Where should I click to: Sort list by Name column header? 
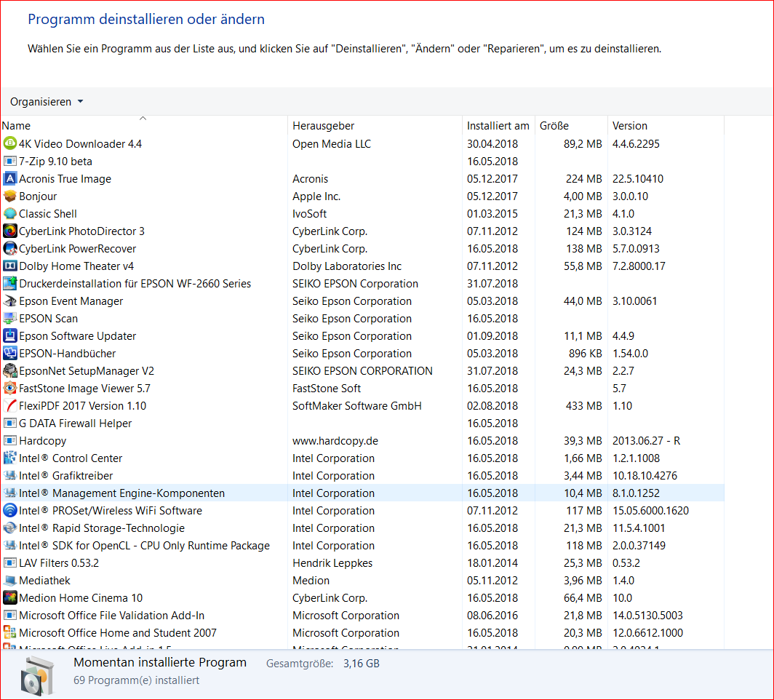point(143,125)
